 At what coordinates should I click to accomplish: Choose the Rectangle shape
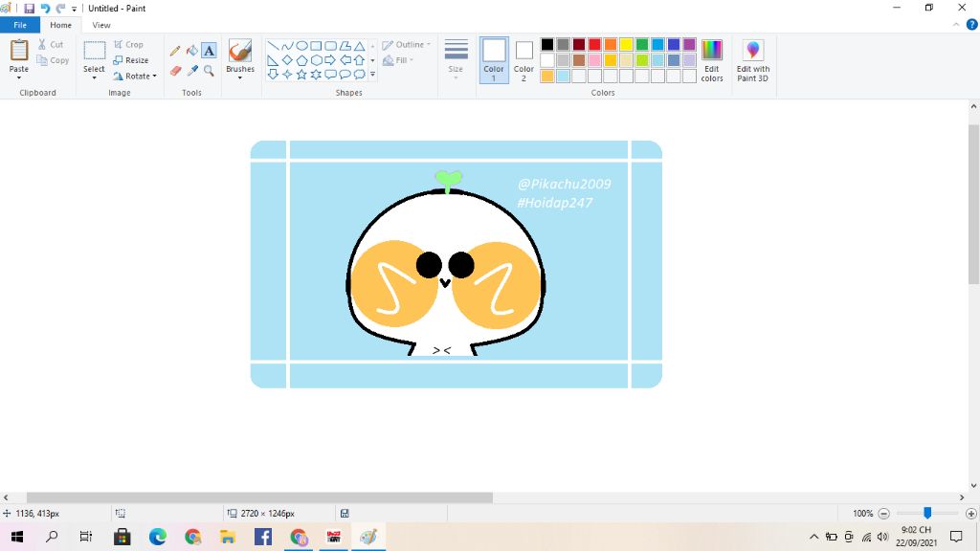click(316, 46)
